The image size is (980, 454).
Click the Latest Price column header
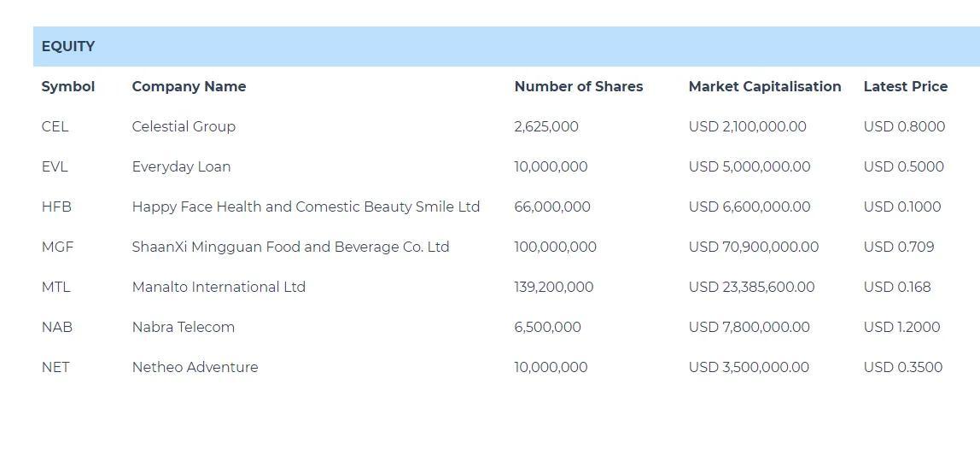click(x=905, y=86)
